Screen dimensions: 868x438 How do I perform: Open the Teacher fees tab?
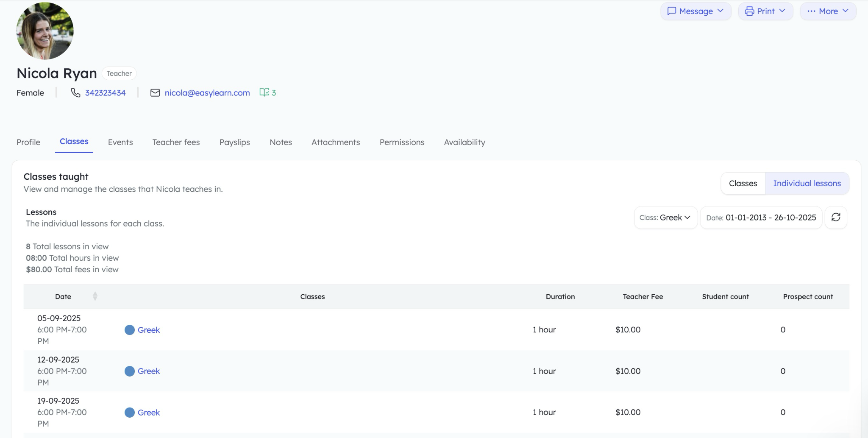176,142
